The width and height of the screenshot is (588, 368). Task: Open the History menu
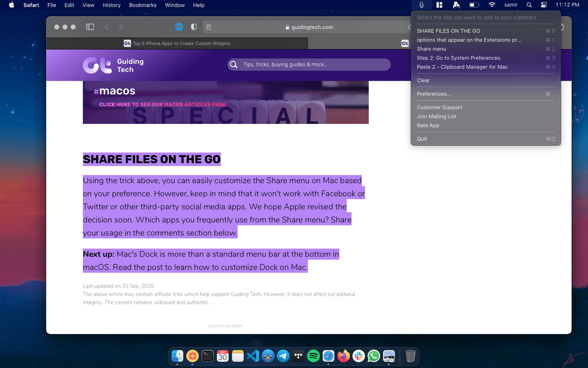pyautogui.click(x=112, y=5)
